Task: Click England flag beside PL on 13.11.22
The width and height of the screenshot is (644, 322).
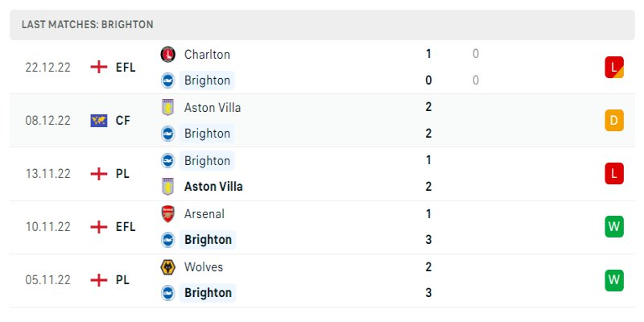Action: [99, 173]
